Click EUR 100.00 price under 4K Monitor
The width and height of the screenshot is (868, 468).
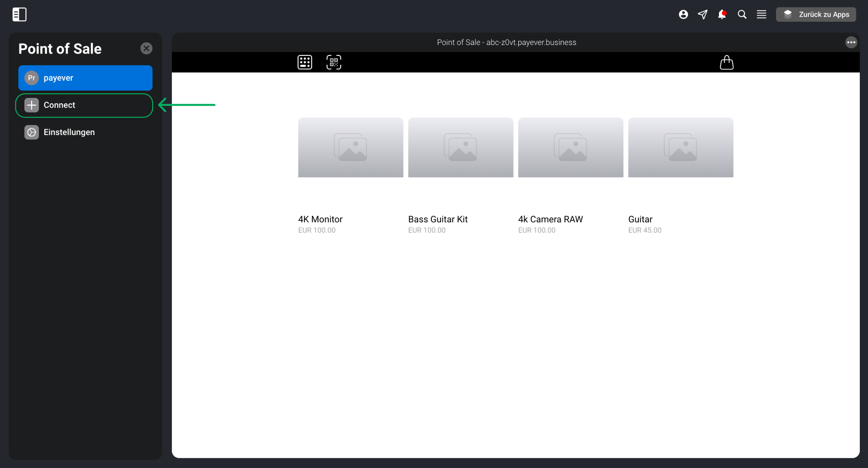317,230
